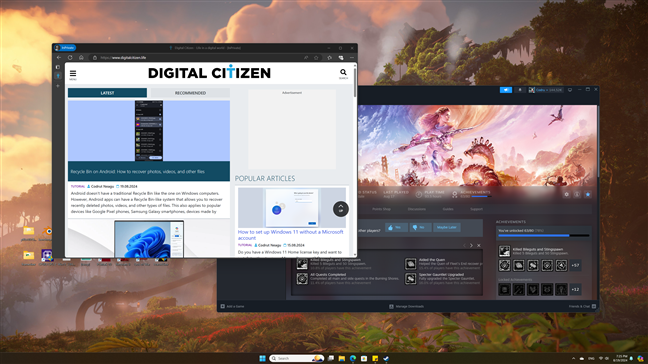Image resolution: width=648 pixels, height=364 pixels.
Task: Expand the +57 unlocked achievements
Action: [x=575, y=265]
